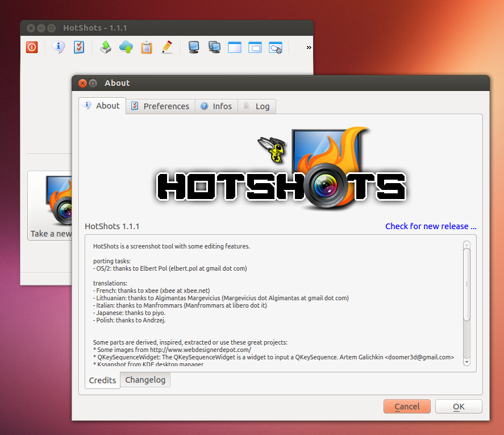Capture all screens with dual monitor icon

[x=214, y=47]
